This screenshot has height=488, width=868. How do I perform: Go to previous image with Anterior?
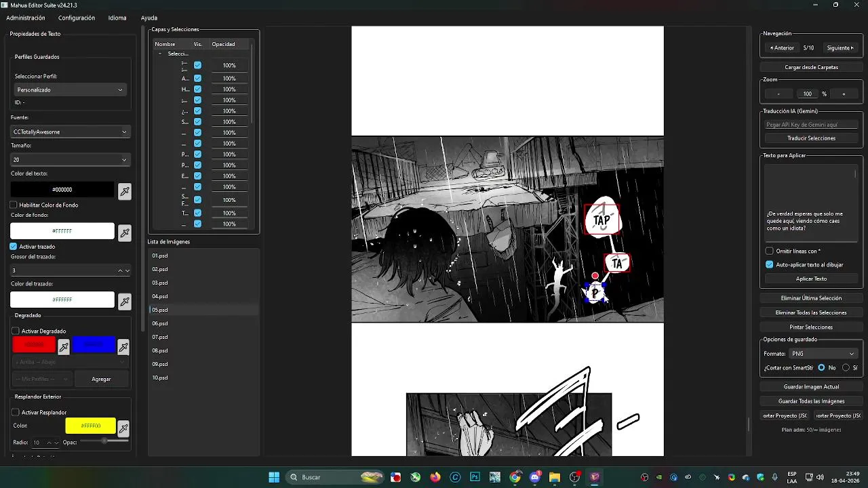pos(782,48)
